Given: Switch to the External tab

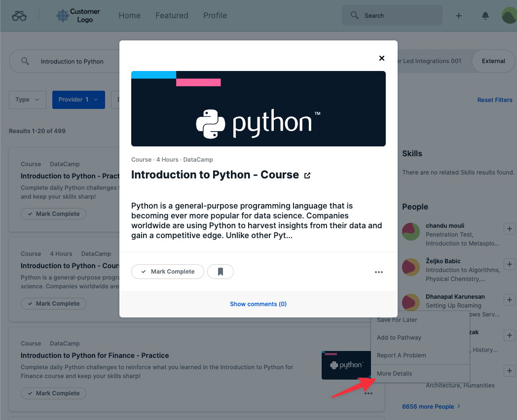Looking at the screenshot, I should point(493,61).
